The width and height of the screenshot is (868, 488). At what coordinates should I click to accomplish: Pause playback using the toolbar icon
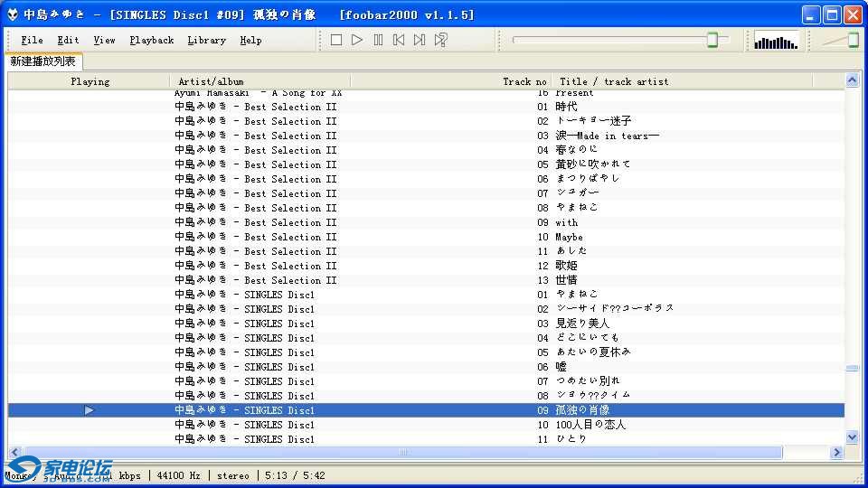click(378, 40)
